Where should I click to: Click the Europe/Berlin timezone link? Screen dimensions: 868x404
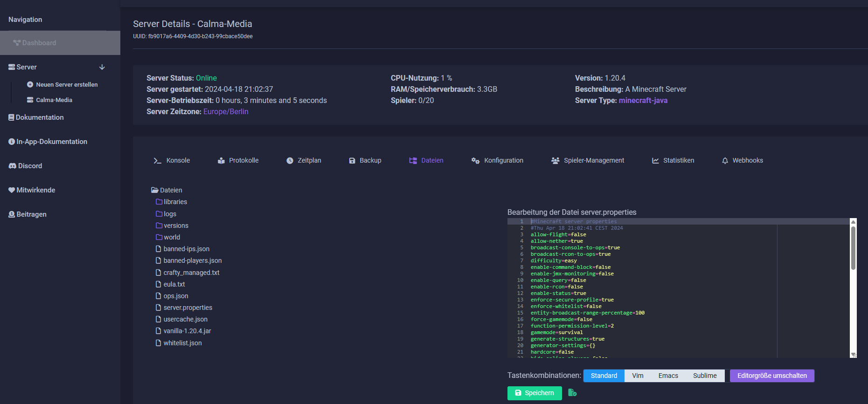click(x=226, y=112)
